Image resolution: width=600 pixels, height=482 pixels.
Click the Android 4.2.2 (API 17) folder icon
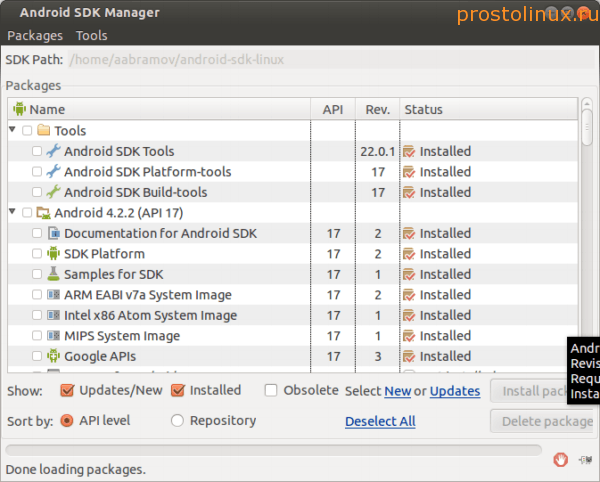[x=43, y=212]
